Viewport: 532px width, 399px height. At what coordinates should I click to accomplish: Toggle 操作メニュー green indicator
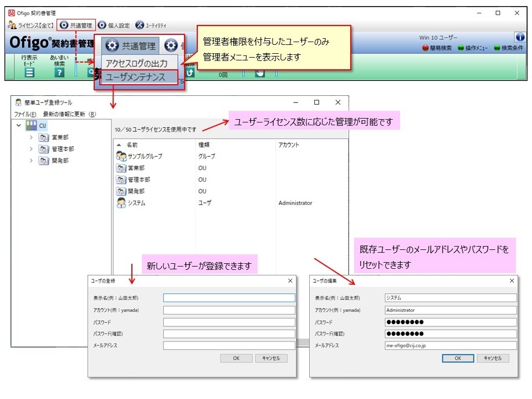(461, 48)
